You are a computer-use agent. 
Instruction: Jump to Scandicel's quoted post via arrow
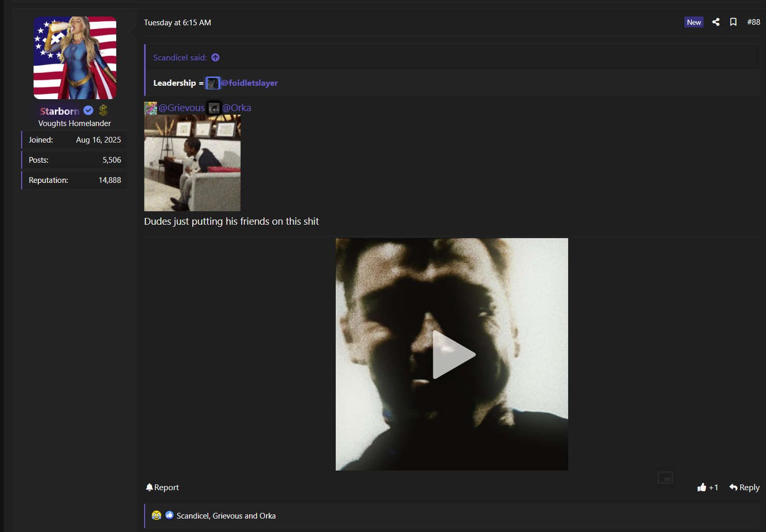point(215,58)
